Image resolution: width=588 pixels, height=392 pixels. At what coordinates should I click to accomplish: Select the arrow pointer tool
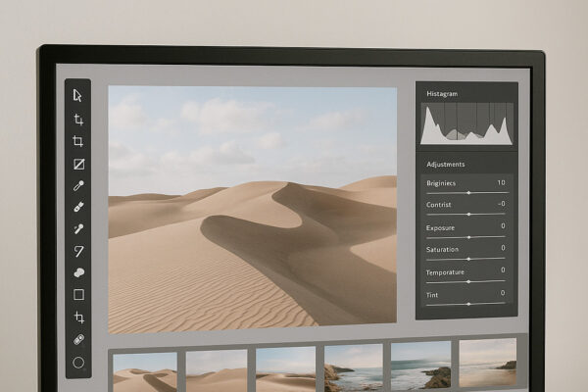coord(77,96)
